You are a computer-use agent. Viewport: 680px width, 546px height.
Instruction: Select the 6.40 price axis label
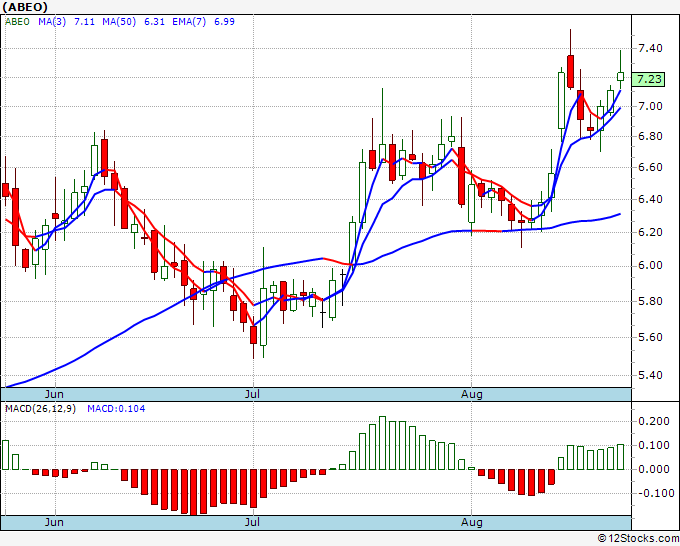tap(651, 199)
